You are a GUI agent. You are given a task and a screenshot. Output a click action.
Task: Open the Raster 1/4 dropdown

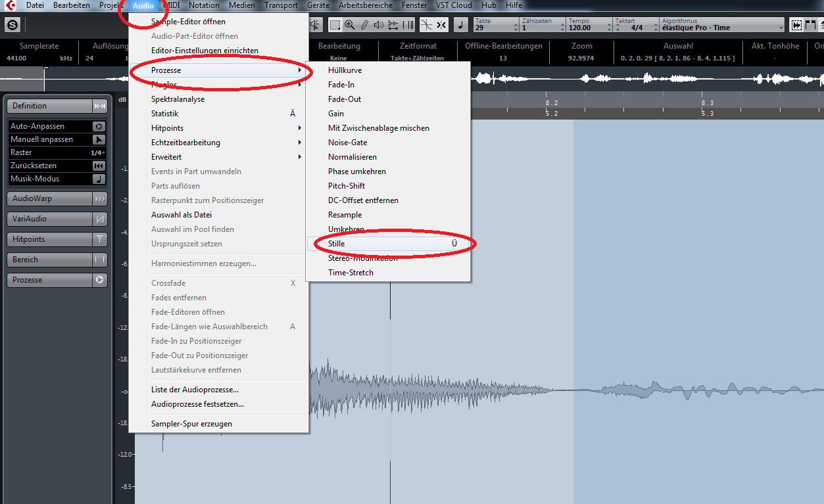point(97,152)
